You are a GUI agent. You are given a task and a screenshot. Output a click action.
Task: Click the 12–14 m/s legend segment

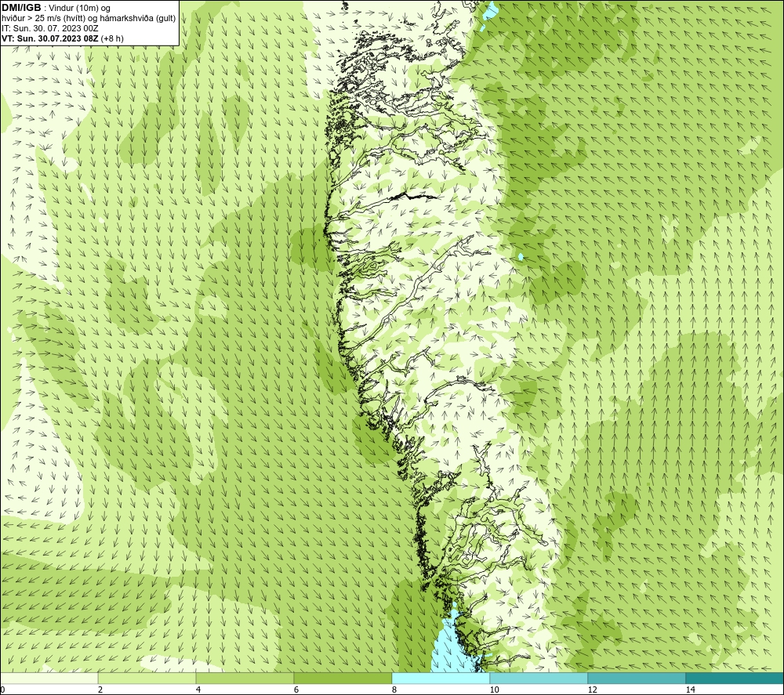637,678
